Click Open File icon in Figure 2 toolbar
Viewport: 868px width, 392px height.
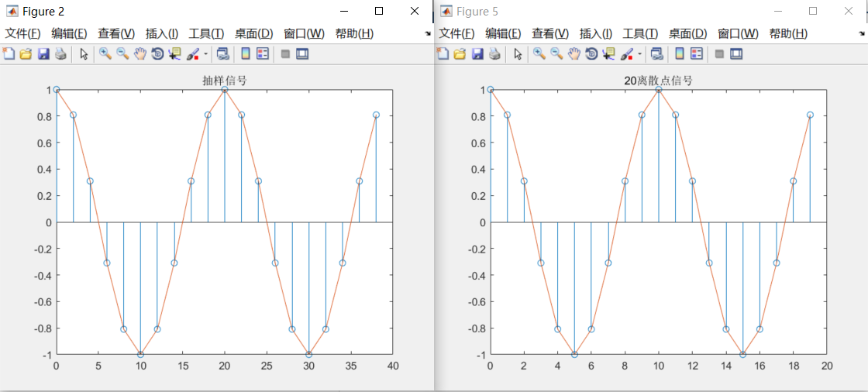tap(26, 53)
